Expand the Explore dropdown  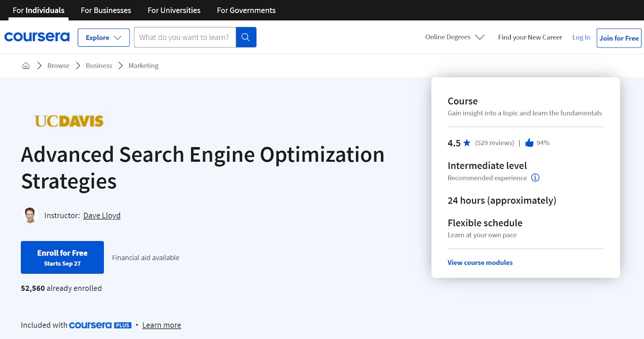103,37
